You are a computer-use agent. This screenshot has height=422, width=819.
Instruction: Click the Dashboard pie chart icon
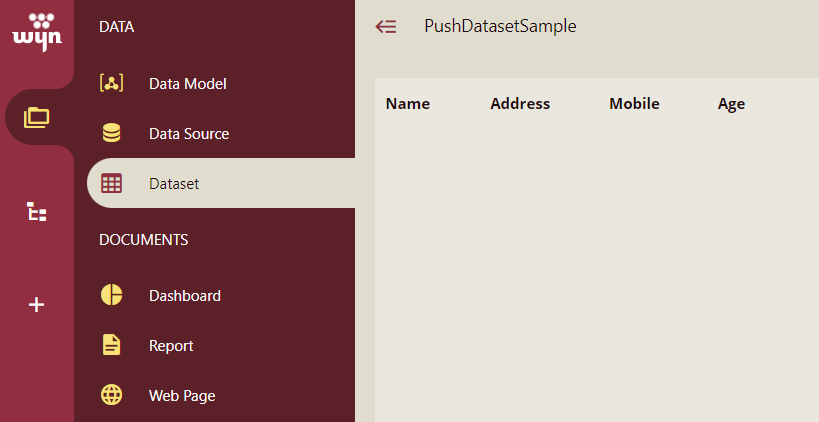tap(111, 296)
